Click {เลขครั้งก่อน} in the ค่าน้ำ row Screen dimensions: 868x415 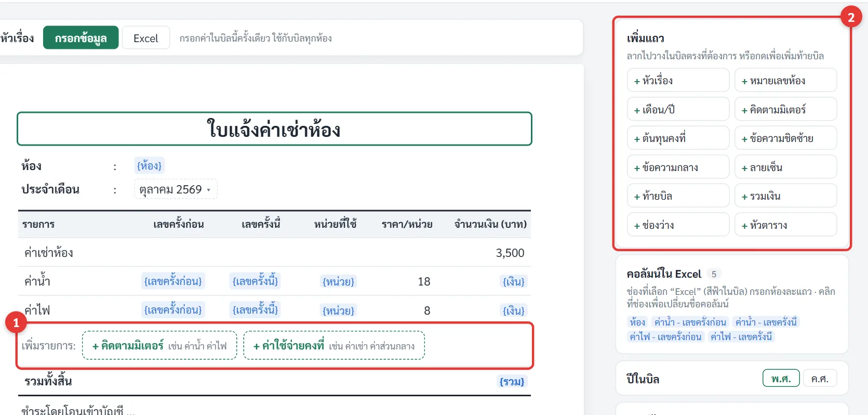pos(173,281)
